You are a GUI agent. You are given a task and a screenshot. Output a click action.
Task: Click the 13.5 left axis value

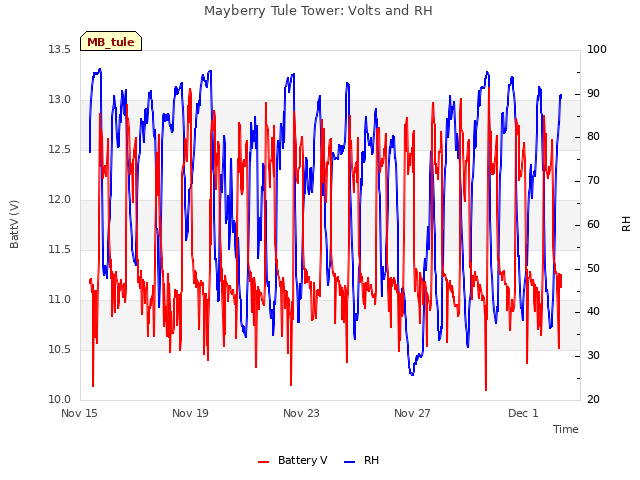60,49
